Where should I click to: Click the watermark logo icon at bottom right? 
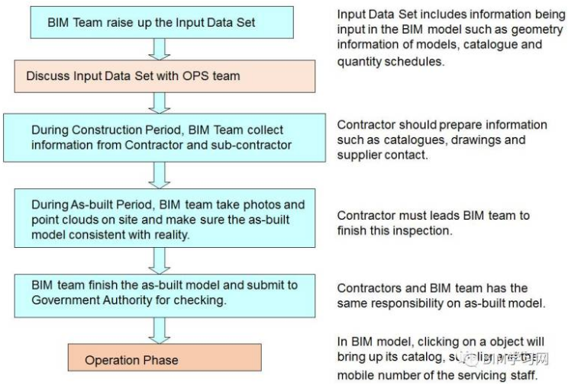(471, 358)
